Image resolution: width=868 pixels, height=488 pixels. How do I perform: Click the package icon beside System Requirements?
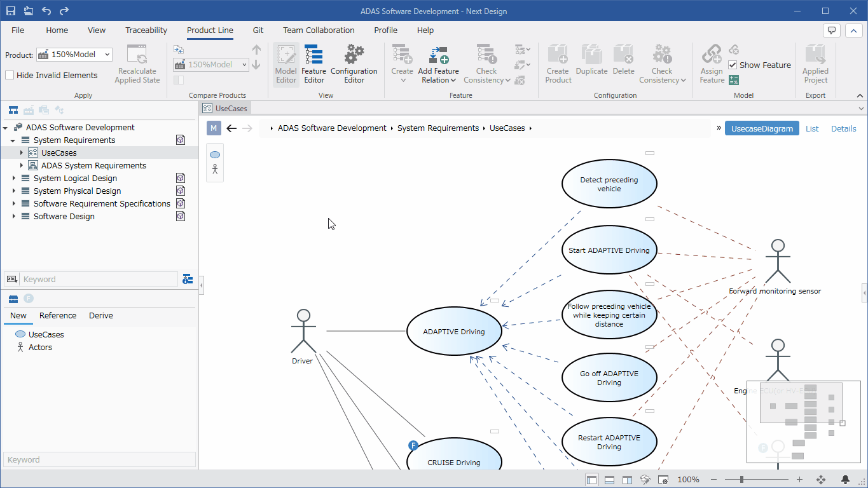(x=181, y=140)
